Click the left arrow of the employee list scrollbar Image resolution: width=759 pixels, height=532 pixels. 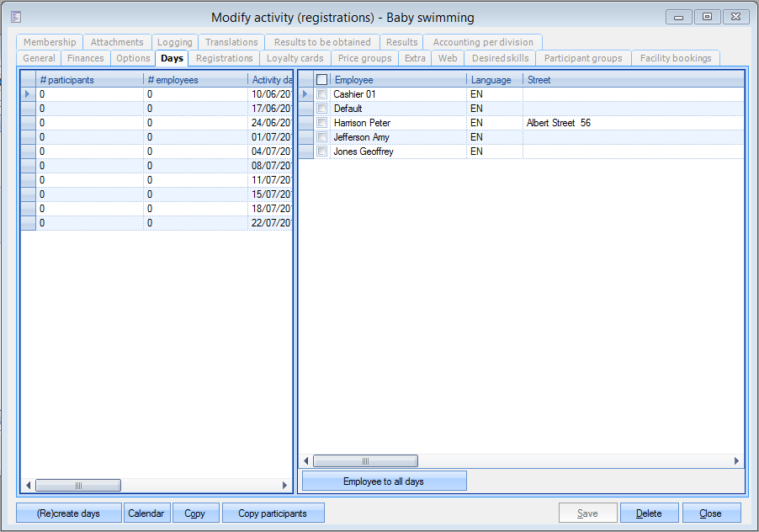tap(306, 461)
